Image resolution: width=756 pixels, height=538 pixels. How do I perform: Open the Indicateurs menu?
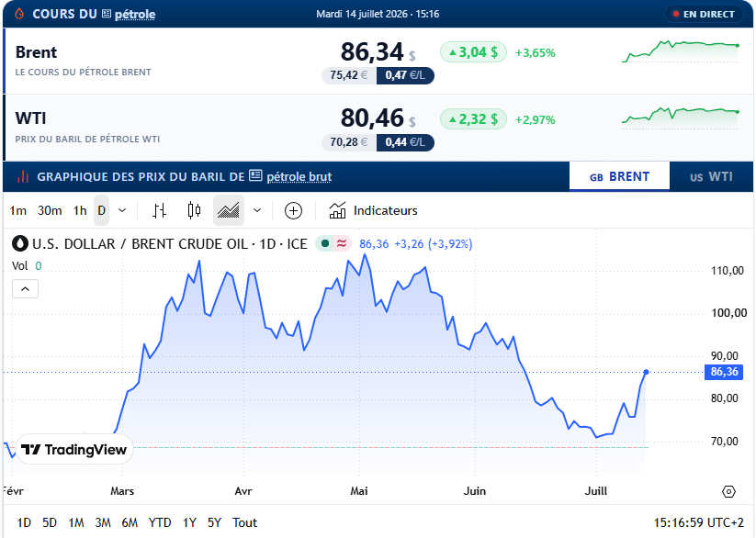tap(373, 210)
